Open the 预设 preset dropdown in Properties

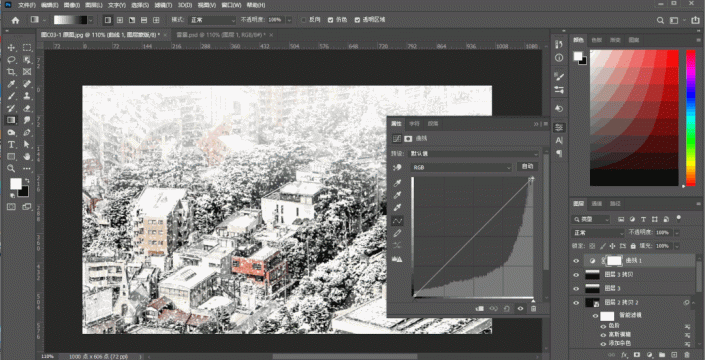[x=474, y=153]
